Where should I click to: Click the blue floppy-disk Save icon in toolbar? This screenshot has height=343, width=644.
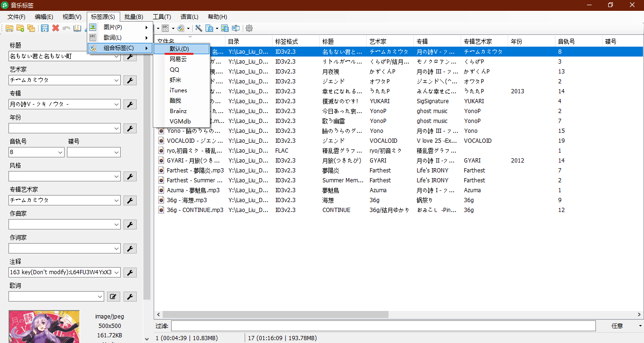click(45, 28)
